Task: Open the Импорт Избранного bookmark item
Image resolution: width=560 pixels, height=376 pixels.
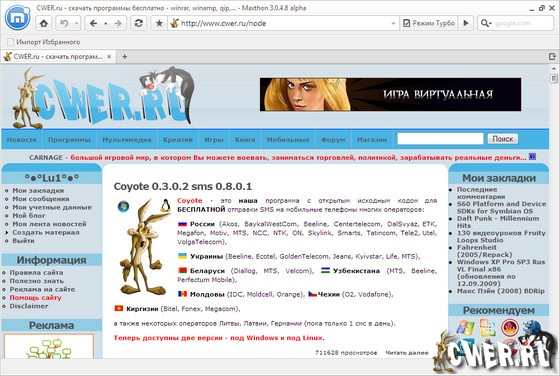Action: pyautogui.click(x=44, y=42)
